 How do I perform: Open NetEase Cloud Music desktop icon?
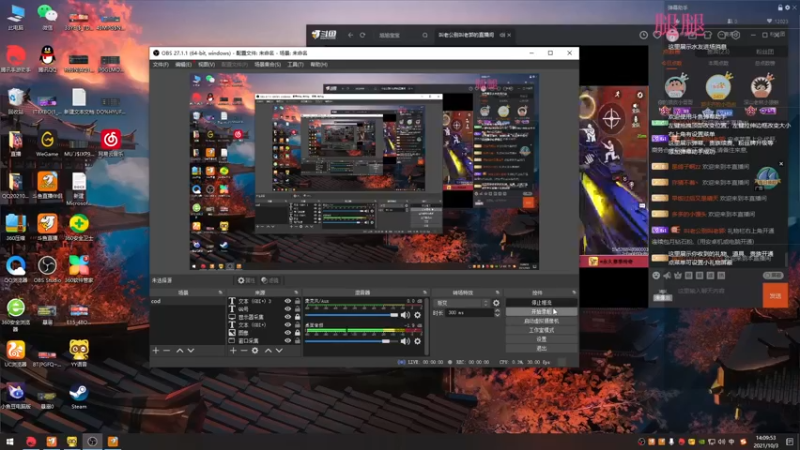click(x=111, y=143)
